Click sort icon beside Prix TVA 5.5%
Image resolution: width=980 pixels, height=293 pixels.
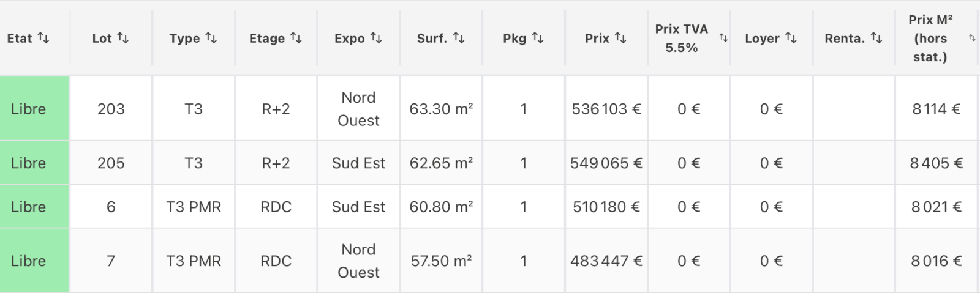tap(723, 38)
